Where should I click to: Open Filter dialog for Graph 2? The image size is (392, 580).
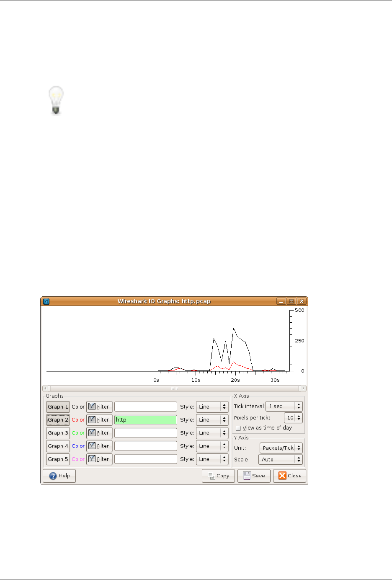point(99,419)
